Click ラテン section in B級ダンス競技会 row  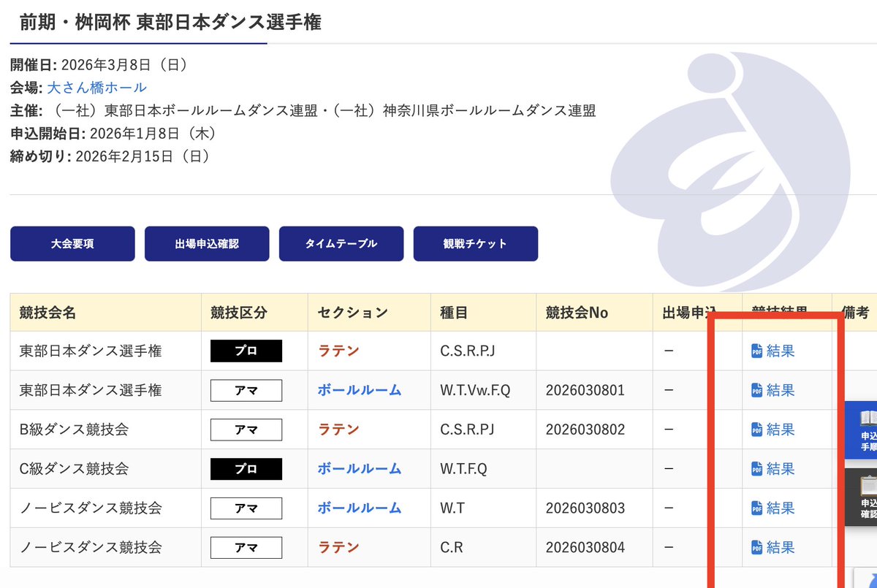[338, 429]
